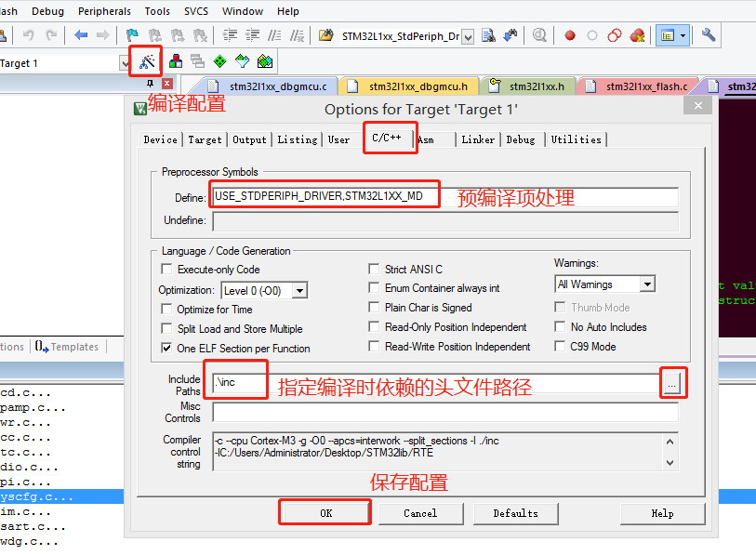Click the Defaults button
The width and height of the screenshot is (756, 555).
coord(514,512)
